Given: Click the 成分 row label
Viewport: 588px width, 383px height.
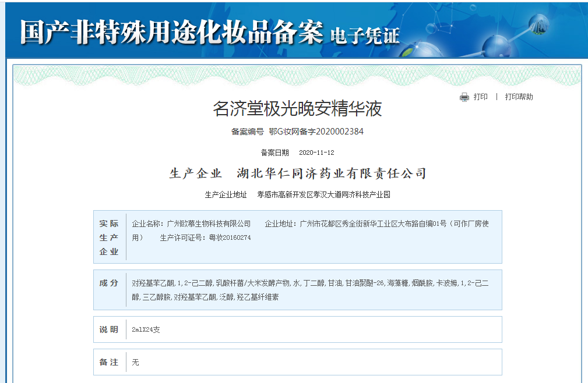Looking at the screenshot, I should pos(109,283).
